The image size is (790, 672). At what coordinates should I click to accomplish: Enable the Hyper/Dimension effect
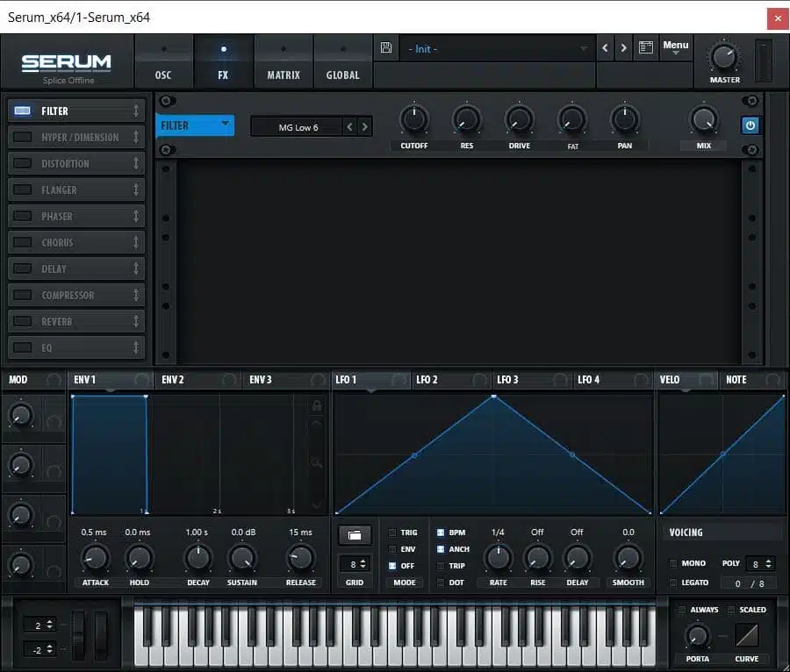22,137
